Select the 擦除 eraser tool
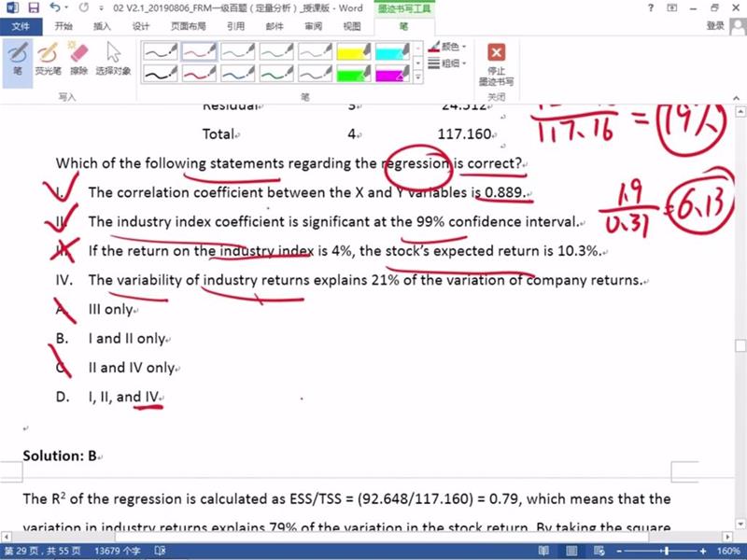Viewport: 747px width, 560px height. 78,59
